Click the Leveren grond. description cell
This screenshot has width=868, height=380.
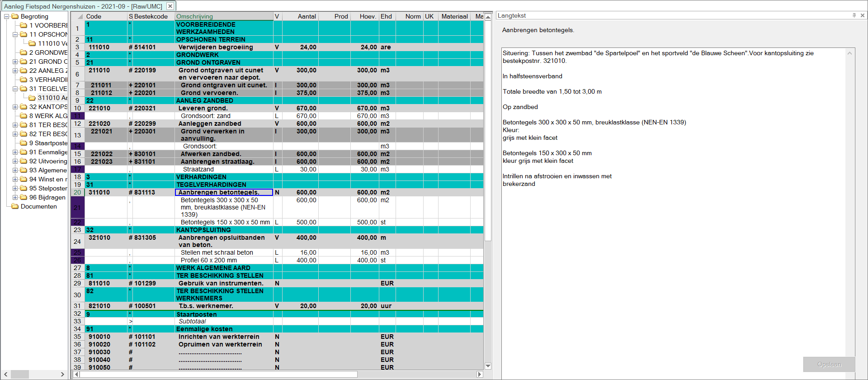point(224,108)
